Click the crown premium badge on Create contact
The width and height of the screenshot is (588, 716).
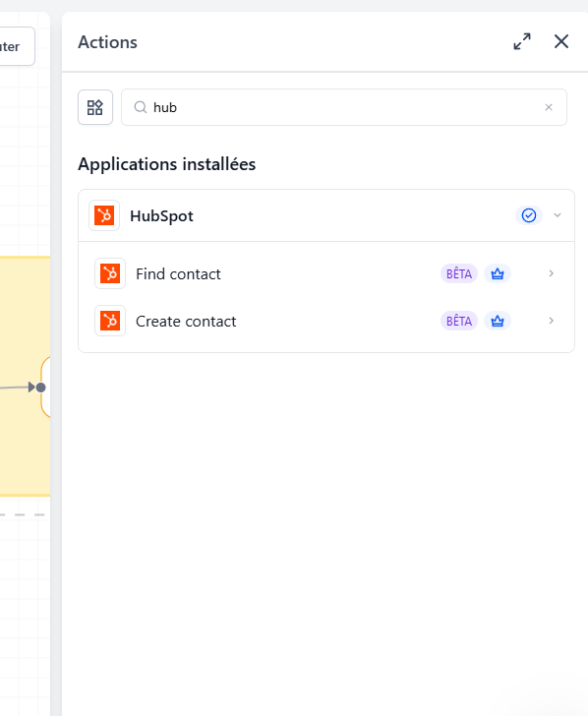(x=498, y=321)
